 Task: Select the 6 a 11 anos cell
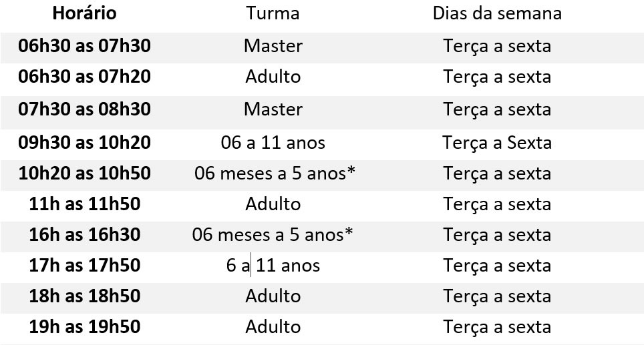click(x=273, y=266)
